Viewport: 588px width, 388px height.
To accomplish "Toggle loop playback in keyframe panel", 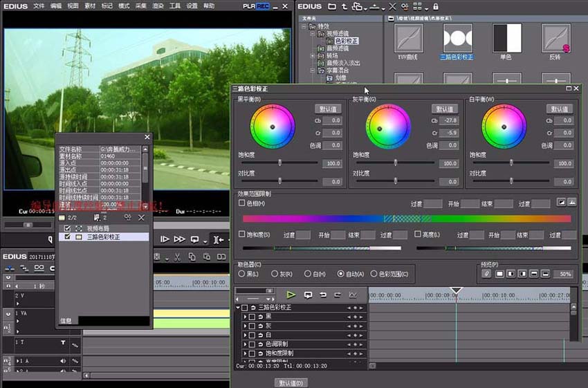I will (x=309, y=295).
